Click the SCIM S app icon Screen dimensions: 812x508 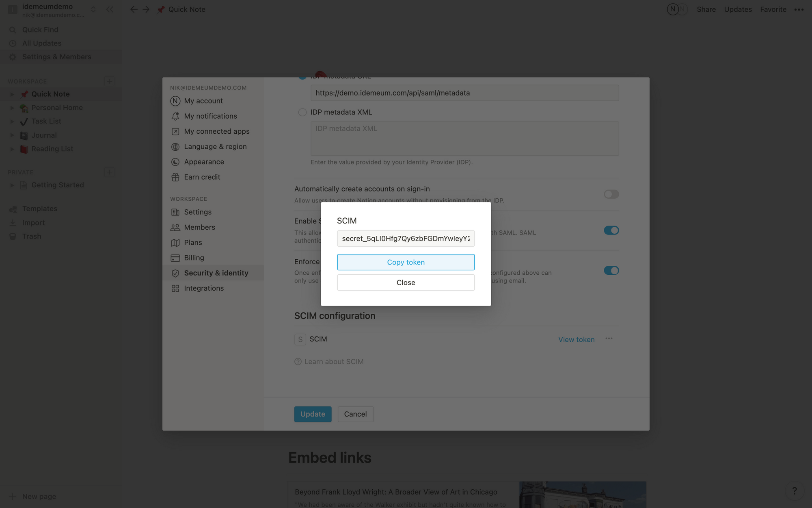(300, 339)
